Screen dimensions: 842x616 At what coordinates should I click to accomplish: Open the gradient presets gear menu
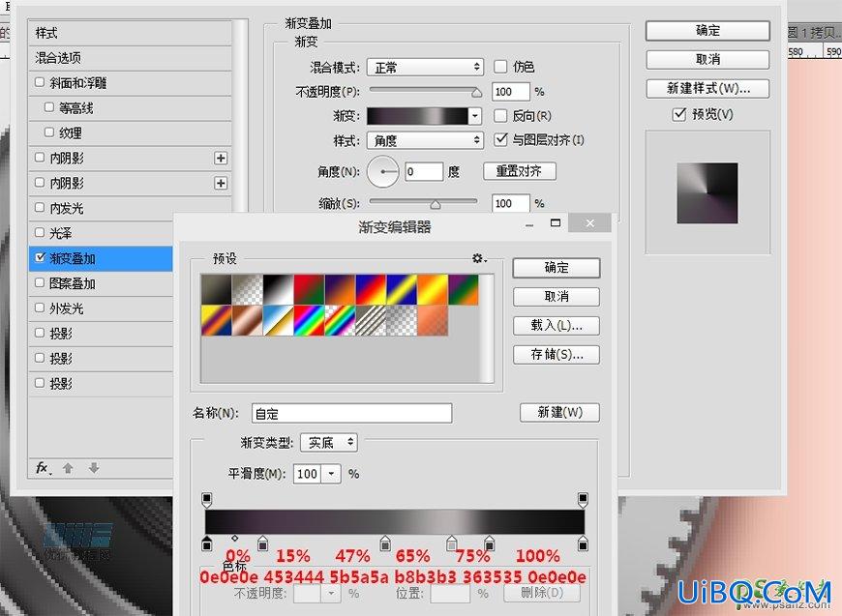click(x=479, y=258)
